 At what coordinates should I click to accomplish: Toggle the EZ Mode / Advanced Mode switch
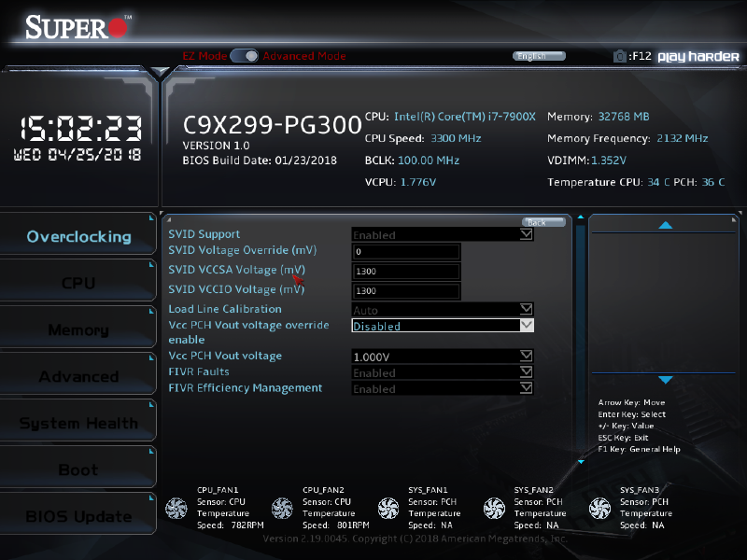click(x=245, y=56)
